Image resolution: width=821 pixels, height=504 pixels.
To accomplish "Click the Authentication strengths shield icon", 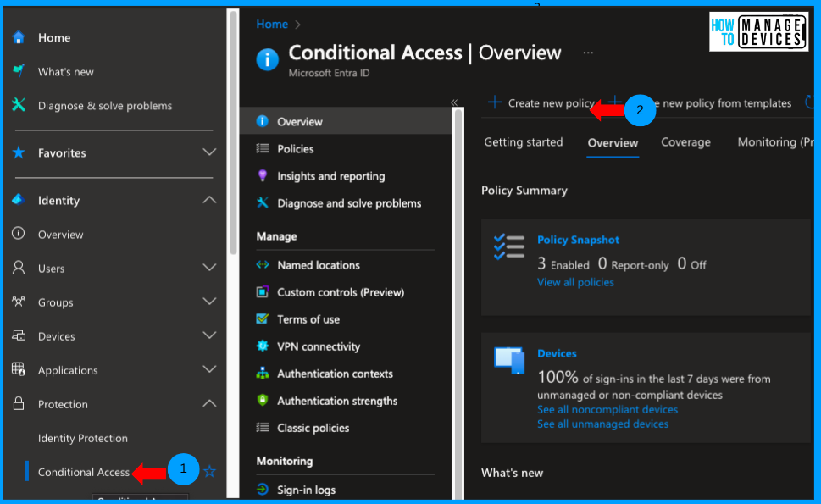I will tap(263, 401).
